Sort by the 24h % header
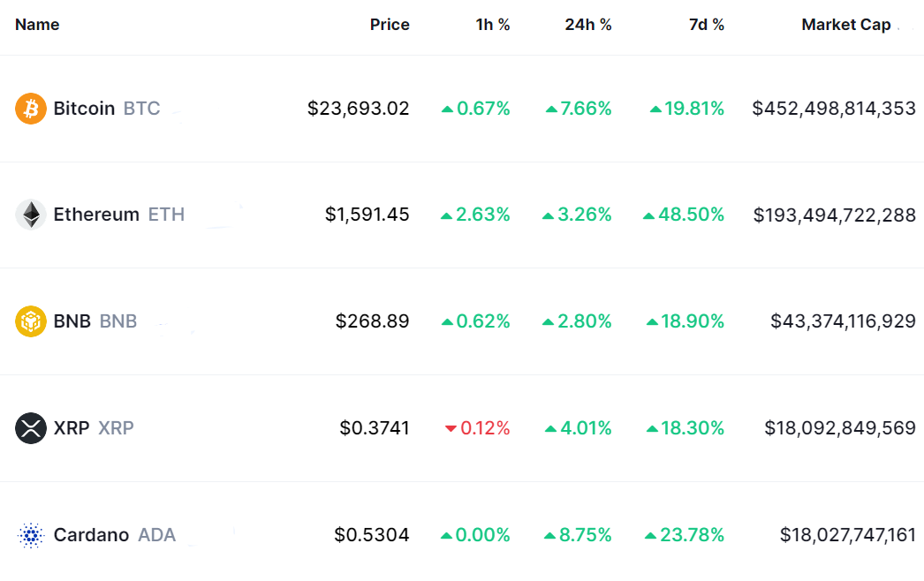This screenshot has width=924, height=581. (x=588, y=25)
